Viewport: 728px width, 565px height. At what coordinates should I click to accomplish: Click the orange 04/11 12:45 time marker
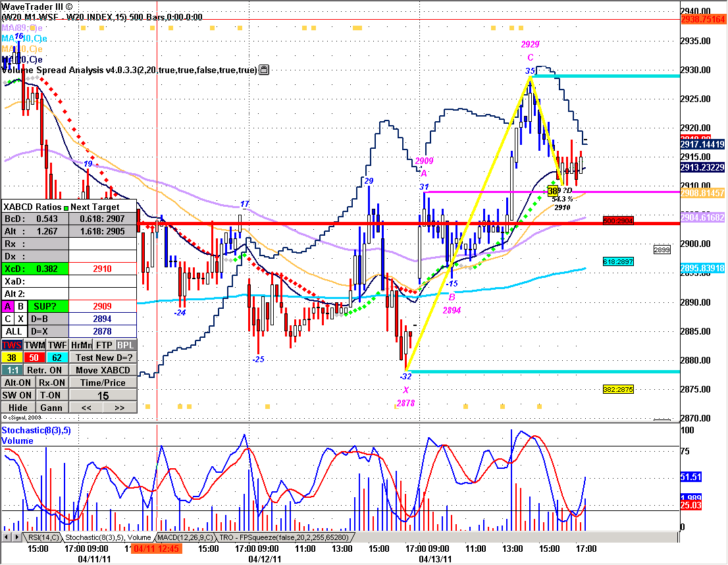click(x=157, y=549)
